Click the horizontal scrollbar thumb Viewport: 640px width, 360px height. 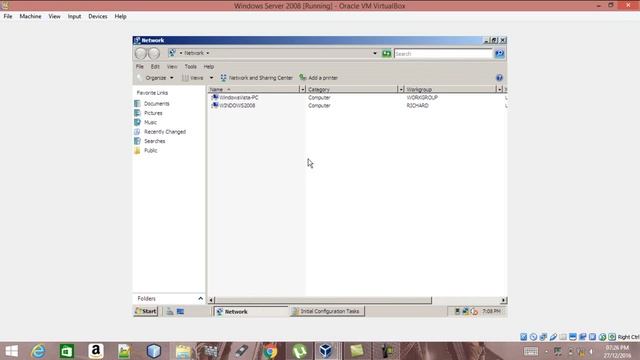coord(323,300)
